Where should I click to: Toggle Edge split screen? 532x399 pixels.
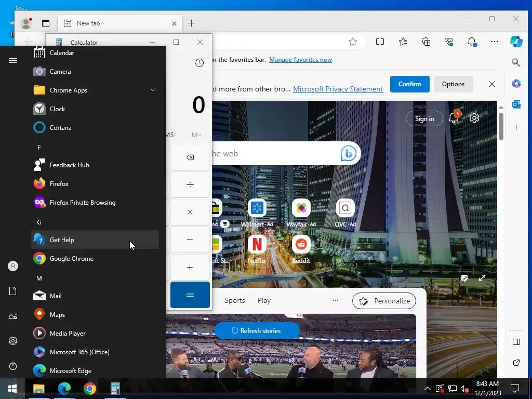(380, 42)
